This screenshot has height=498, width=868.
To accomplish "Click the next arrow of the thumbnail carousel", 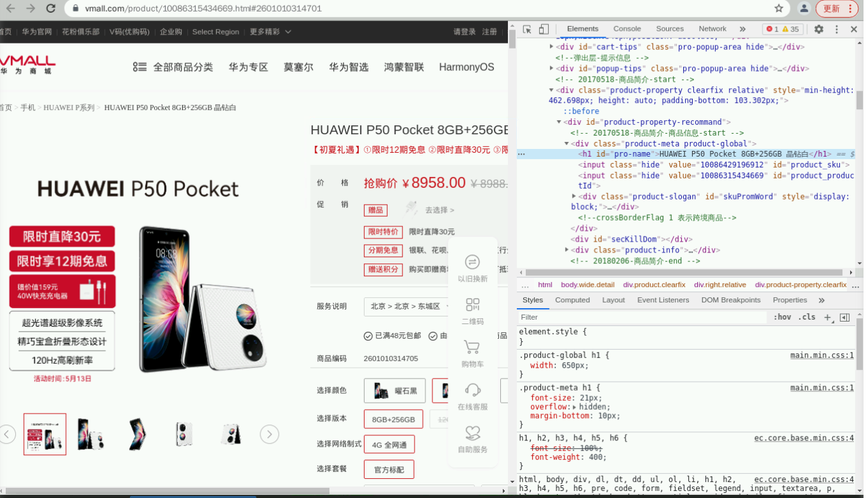I will pyautogui.click(x=269, y=434).
